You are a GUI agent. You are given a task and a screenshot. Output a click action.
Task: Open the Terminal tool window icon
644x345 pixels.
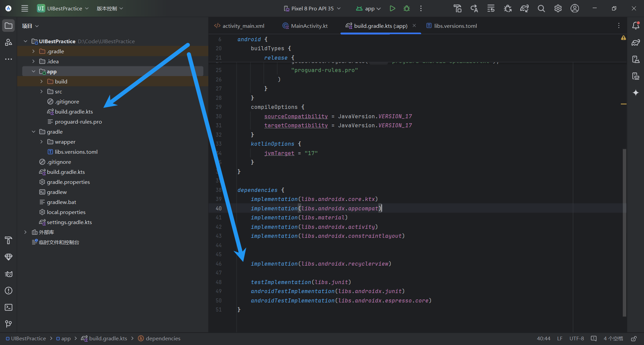(8, 307)
